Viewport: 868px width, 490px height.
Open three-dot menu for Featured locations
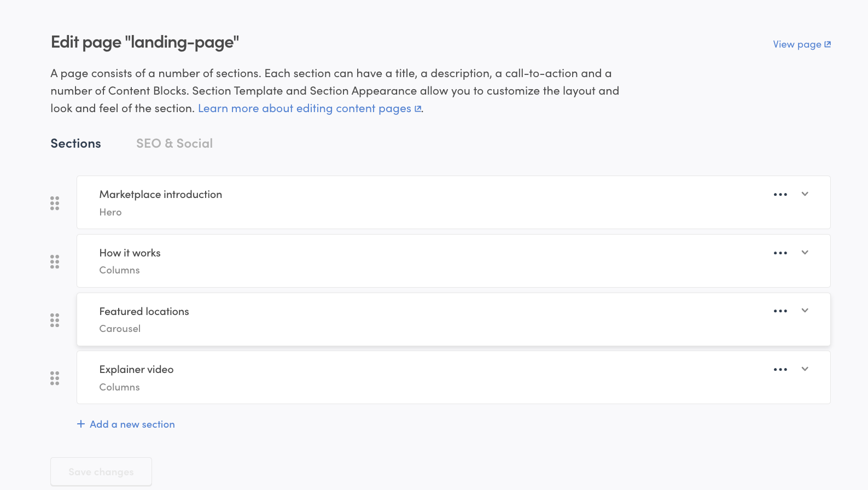pyautogui.click(x=780, y=311)
